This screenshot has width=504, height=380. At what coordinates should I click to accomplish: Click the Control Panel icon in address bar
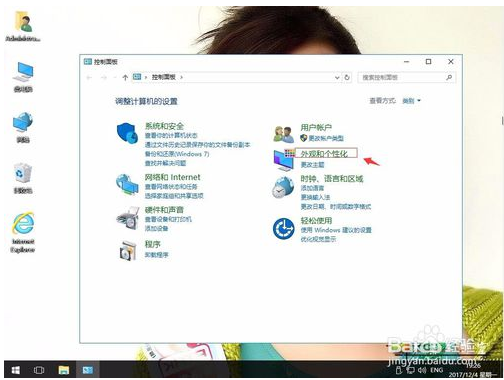click(x=137, y=77)
